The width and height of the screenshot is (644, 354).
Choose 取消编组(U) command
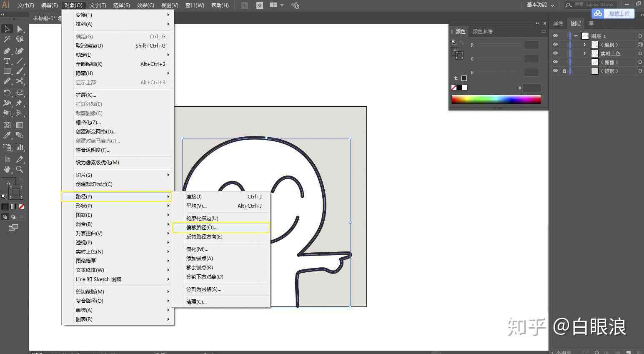pyautogui.click(x=118, y=46)
